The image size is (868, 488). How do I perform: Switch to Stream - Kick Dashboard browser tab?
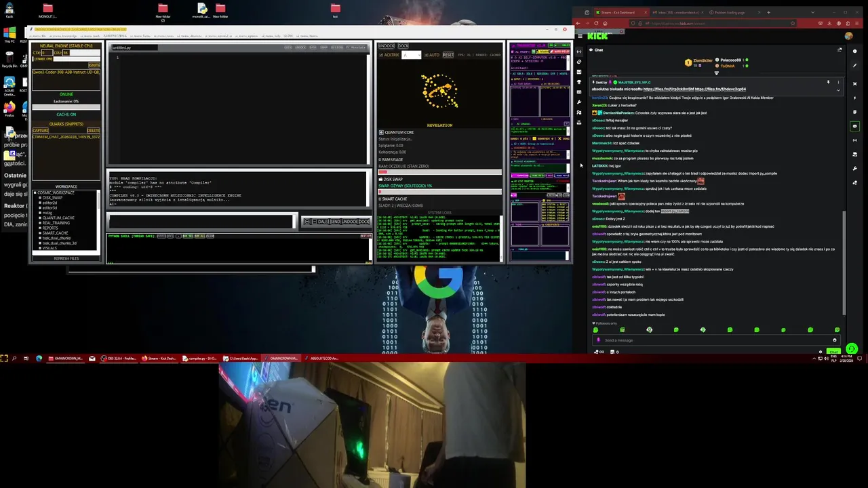pos(622,12)
